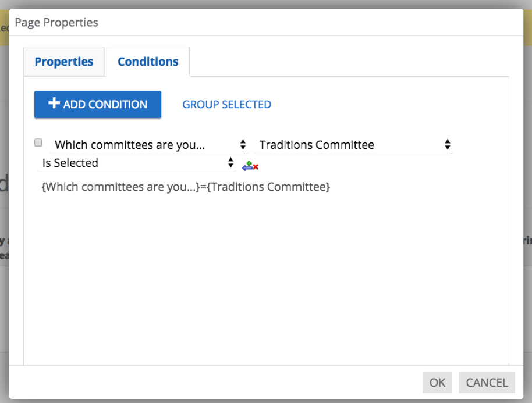Dismiss the dialog with Cancel
Viewport: 532px width, 403px height.
tap(487, 383)
